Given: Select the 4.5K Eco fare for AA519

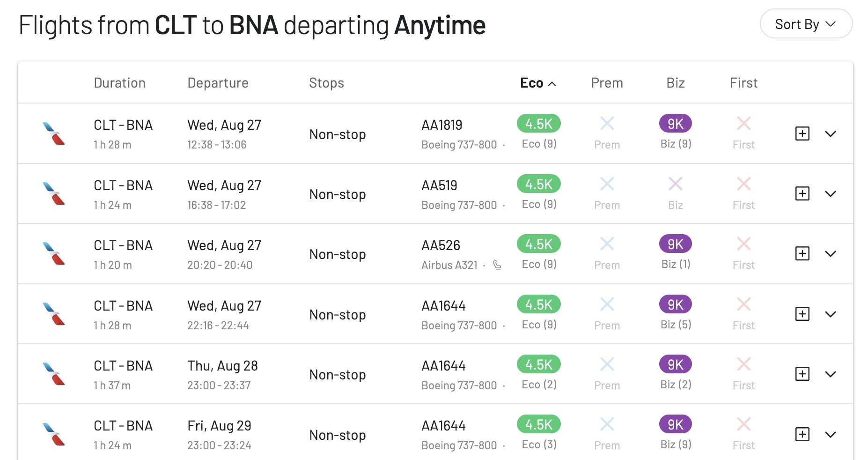Looking at the screenshot, I should tap(538, 184).
